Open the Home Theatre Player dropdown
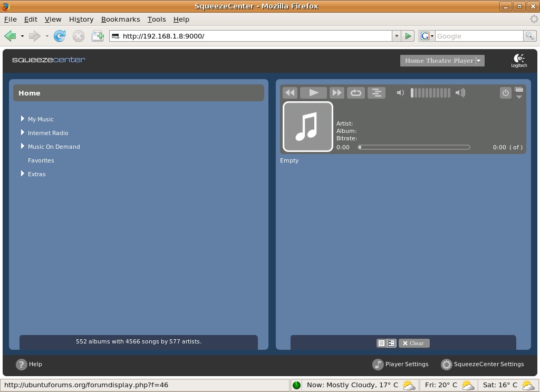 [x=479, y=61]
